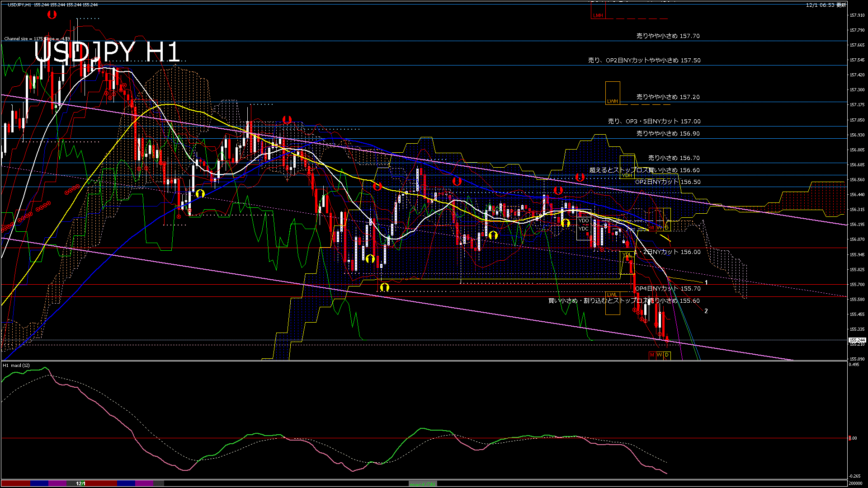The width and height of the screenshot is (868, 488).
Task: Click the 売り、OP3・5日NYカット 157.00 label
Action: (654, 122)
